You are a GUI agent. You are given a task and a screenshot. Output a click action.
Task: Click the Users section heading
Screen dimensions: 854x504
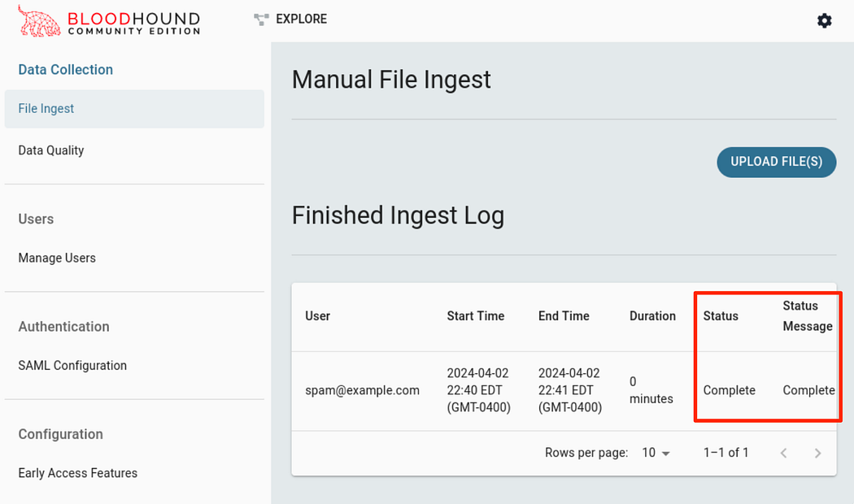(36, 219)
